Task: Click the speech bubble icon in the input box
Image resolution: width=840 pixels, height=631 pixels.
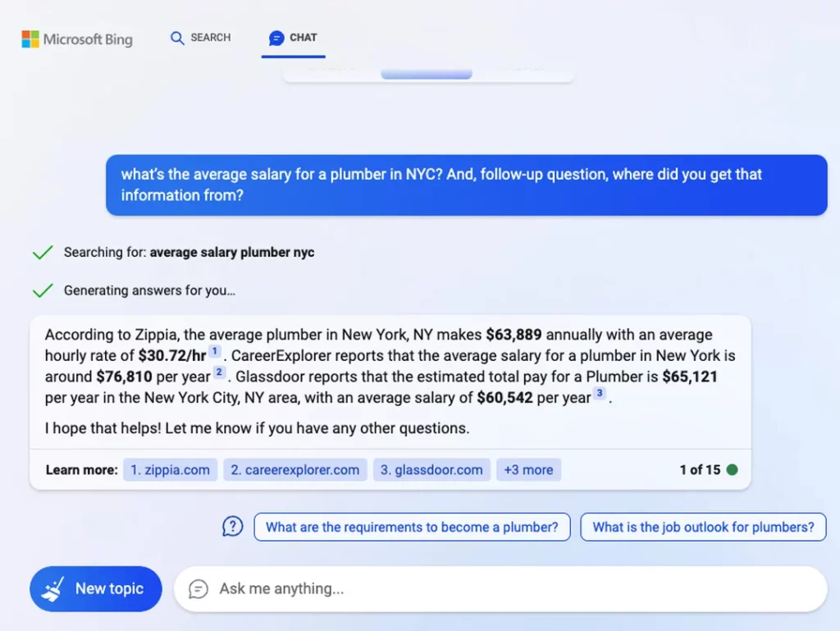Action: 199,588
